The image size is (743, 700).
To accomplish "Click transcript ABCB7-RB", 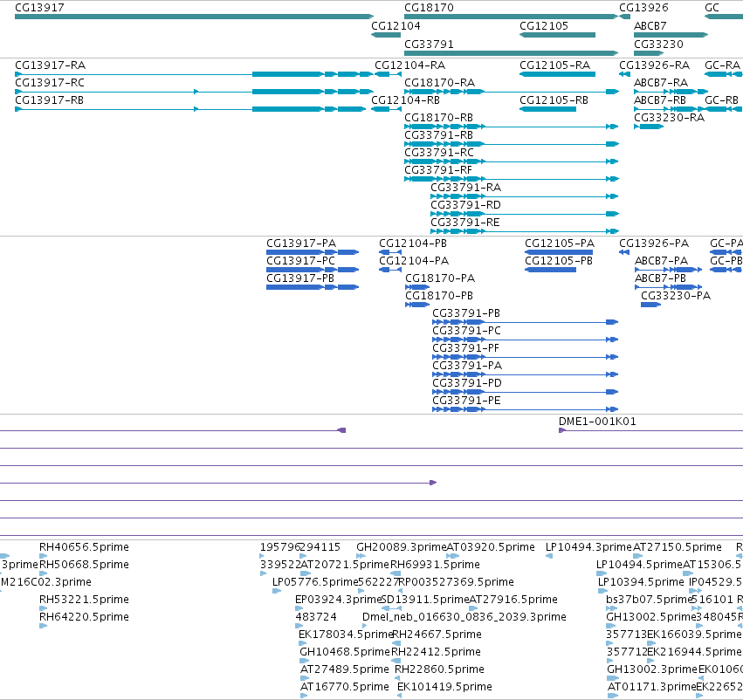I will [668, 109].
